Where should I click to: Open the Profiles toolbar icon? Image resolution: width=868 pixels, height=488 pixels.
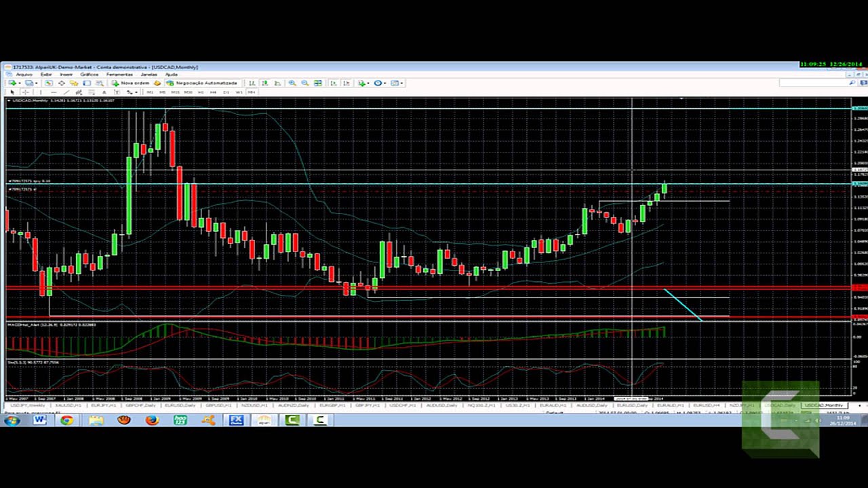pyautogui.click(x=28, y=83)
